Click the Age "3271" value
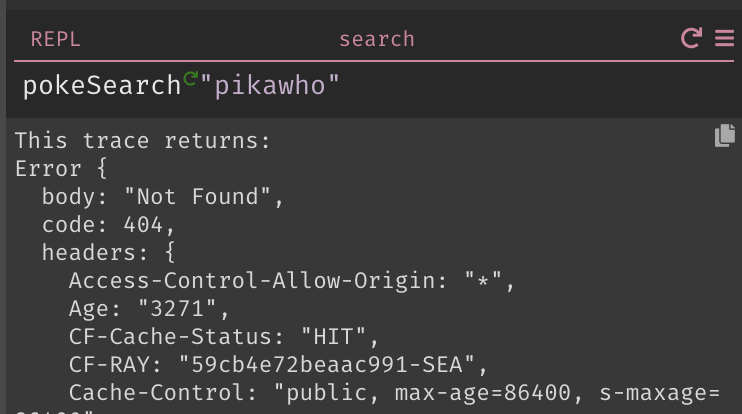This screenshot has height=414, width=742. point(177,309)
